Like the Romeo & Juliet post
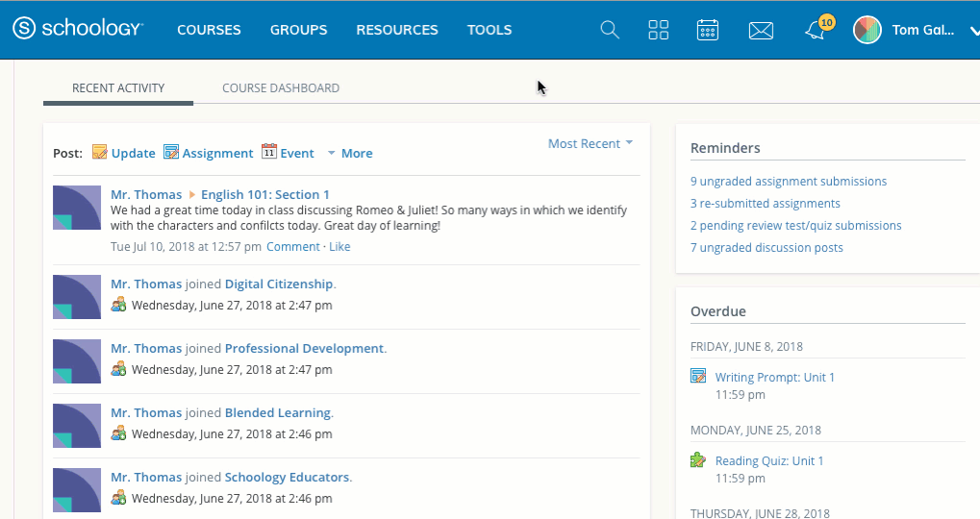 339,247
